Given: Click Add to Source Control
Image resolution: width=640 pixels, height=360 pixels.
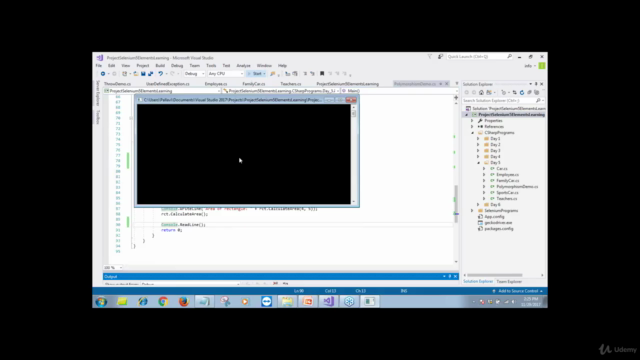Looking at the screenshot, I should [518, 291].
